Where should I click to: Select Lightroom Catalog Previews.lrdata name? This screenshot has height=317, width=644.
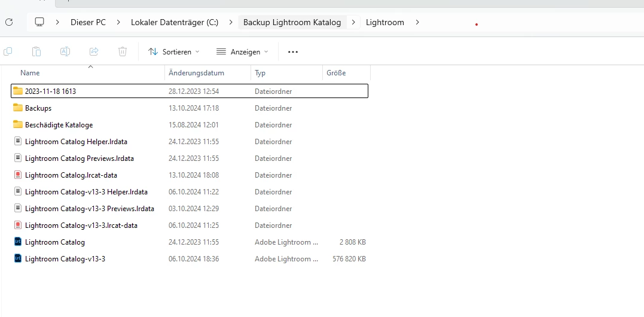pyautogui.click(x=80, y=158)
